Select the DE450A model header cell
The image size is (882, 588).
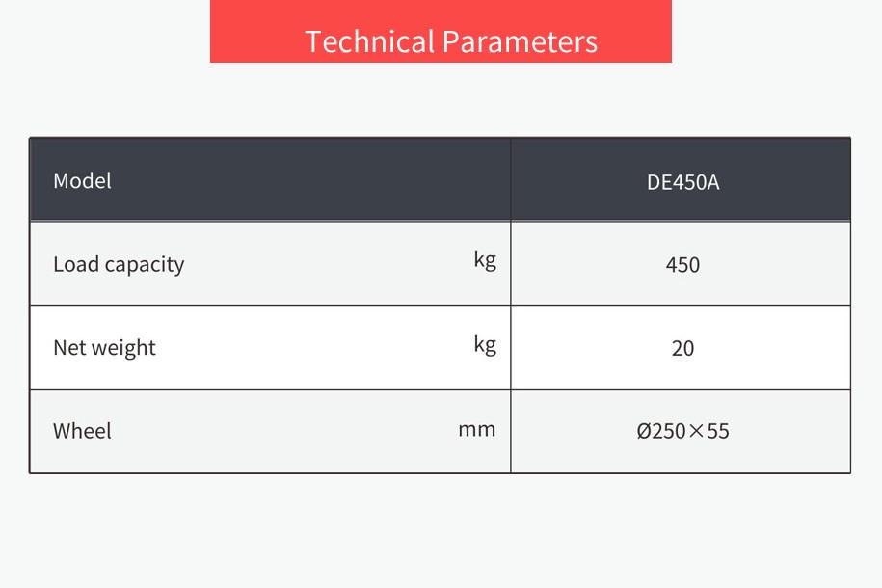[682, 181]
